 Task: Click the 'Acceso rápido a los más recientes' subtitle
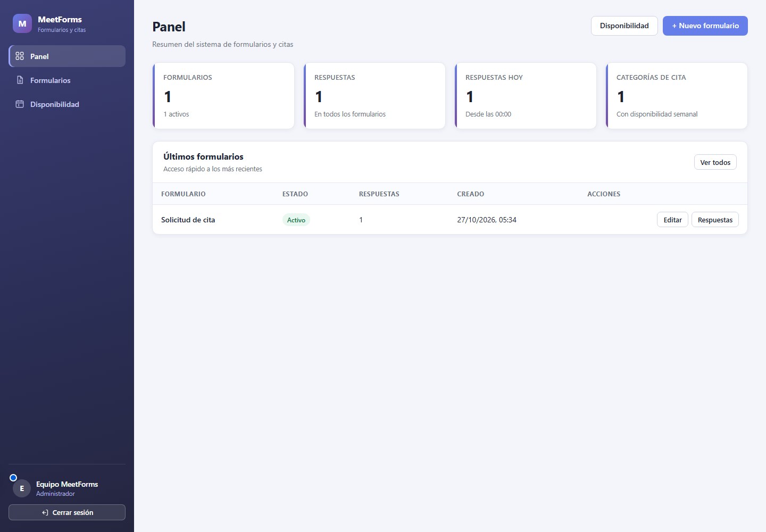coord(213,169)
